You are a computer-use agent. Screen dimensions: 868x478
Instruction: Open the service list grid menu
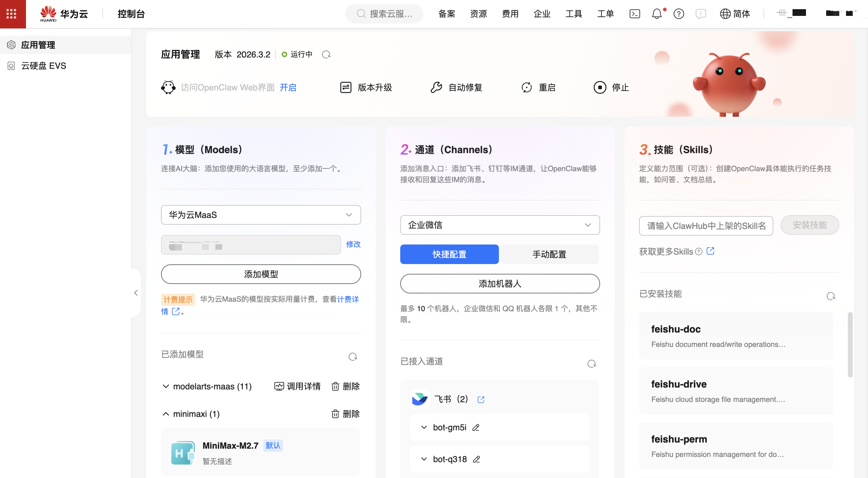[x=11, y=14]
